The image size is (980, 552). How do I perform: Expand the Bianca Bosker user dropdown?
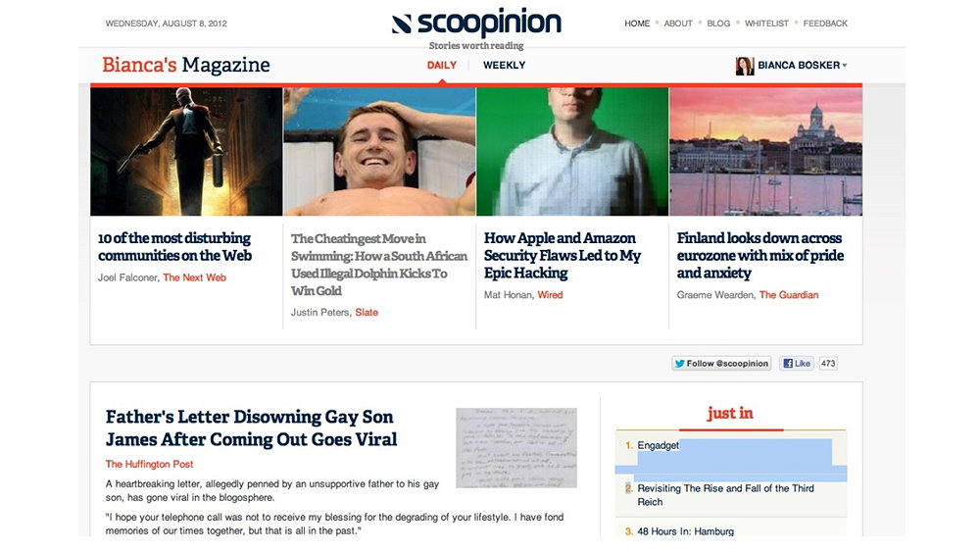coord(845,66)
